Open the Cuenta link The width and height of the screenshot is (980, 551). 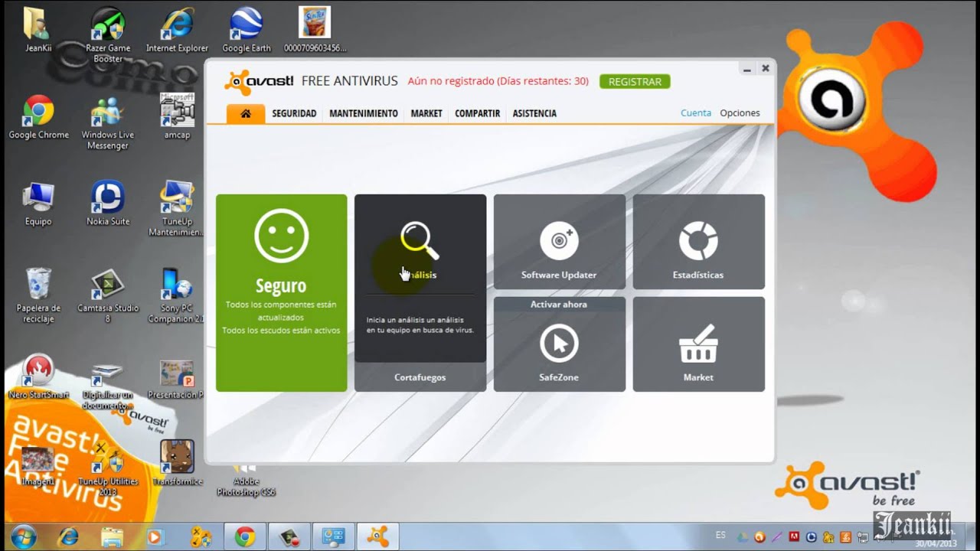point(696,112)
